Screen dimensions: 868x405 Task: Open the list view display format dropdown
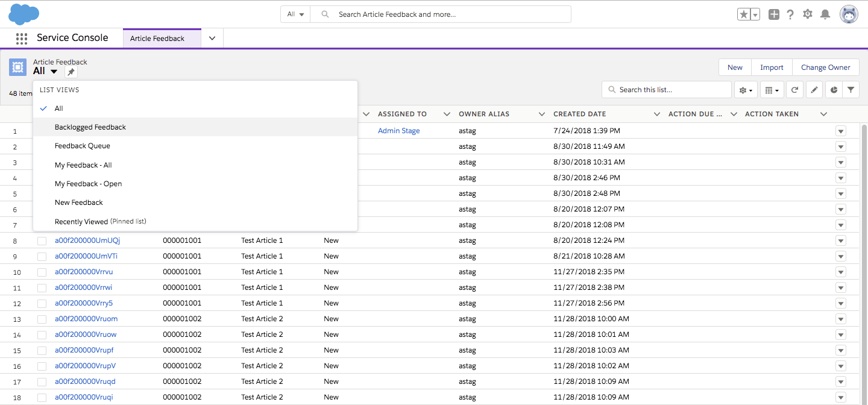(772, 89)
